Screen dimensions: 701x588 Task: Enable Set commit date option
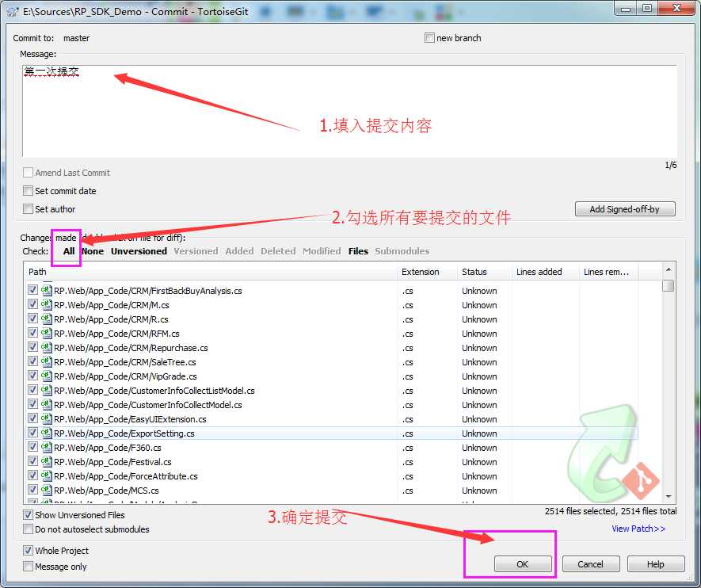28,191
